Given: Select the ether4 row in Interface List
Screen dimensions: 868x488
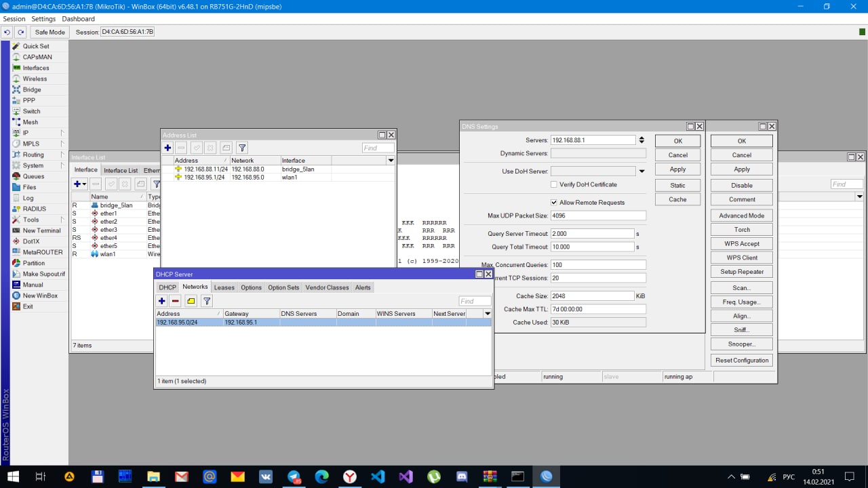Looking at the screenshot, I should point(115,238).
